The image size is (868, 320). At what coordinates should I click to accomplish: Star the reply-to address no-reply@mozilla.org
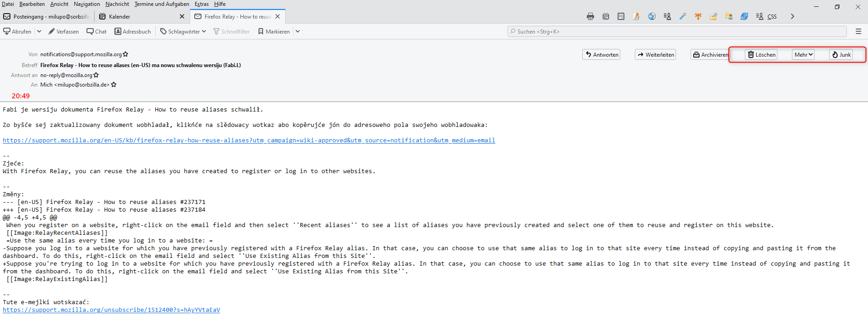[x=96, y=75]
